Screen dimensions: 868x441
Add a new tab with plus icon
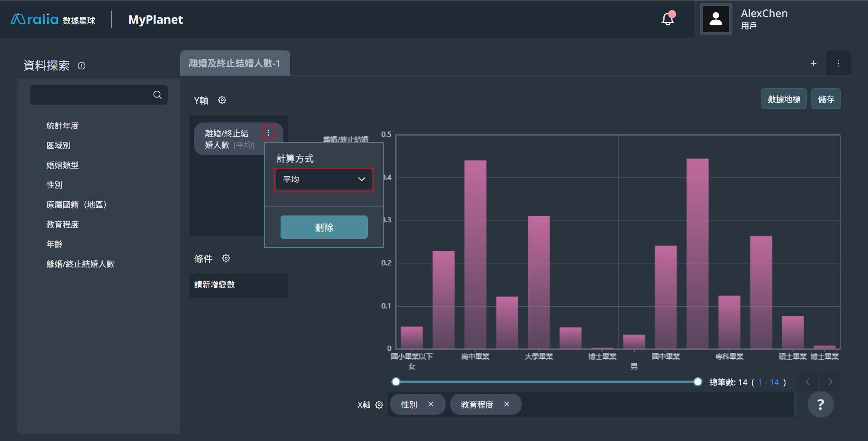tap(813, 63)
